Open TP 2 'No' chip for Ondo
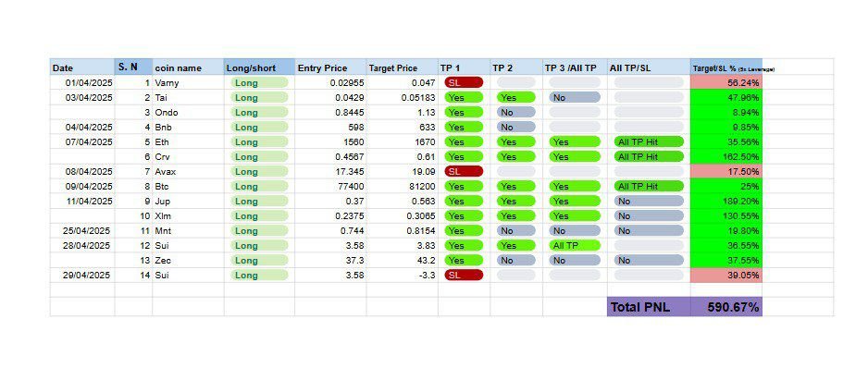Image resolution: width=868 pixels, height=368 pixels. [x=516, y=112]
